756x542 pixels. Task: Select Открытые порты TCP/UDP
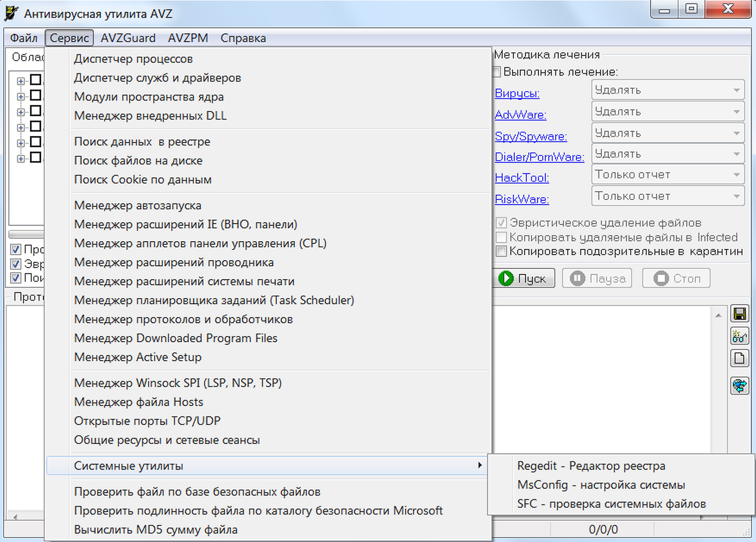(x=268, y=421)
